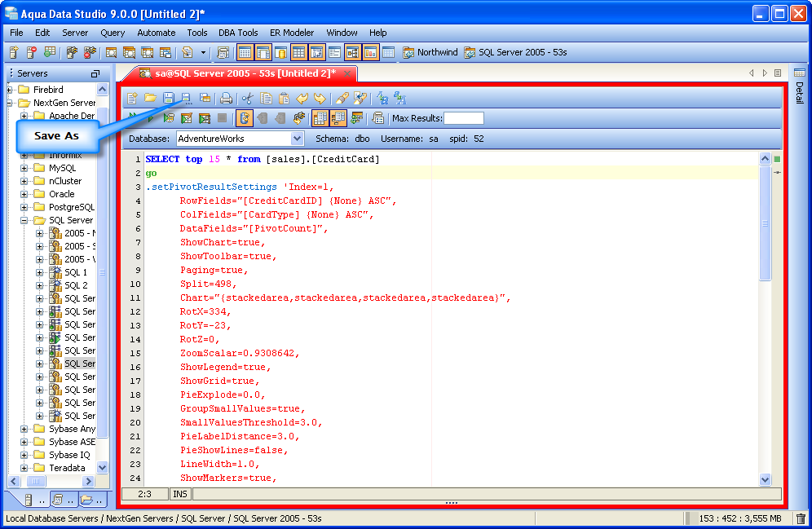Expand the PostgreSQL folder
This screenshot has height=529, width=812.
(24, 207)
